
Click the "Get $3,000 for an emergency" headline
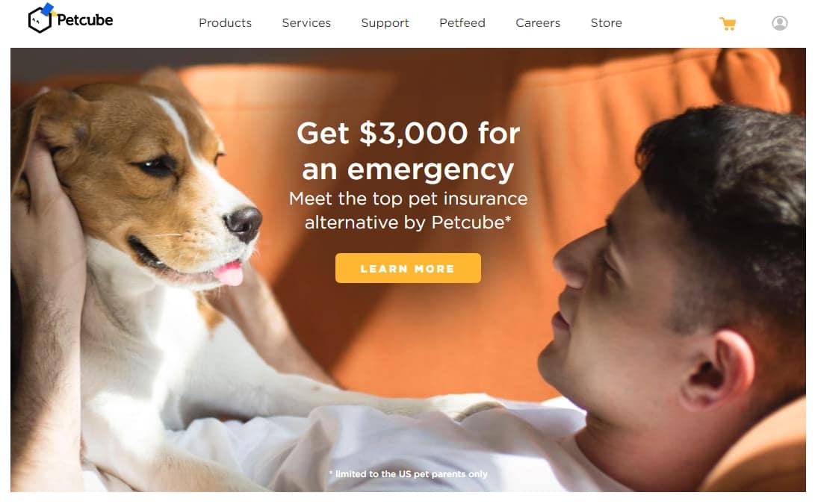pos(408,151)
